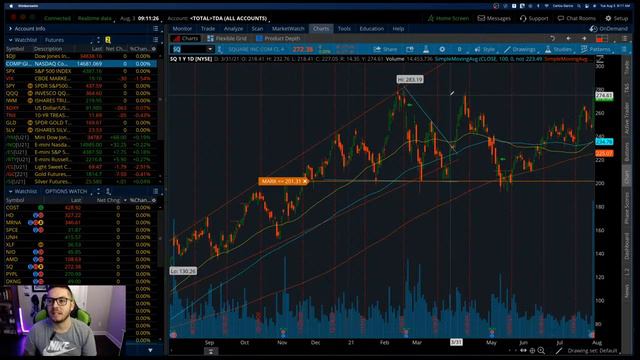
Task: Select the SQ row in OPTIONS WATCH
Action: pos(81,267)
